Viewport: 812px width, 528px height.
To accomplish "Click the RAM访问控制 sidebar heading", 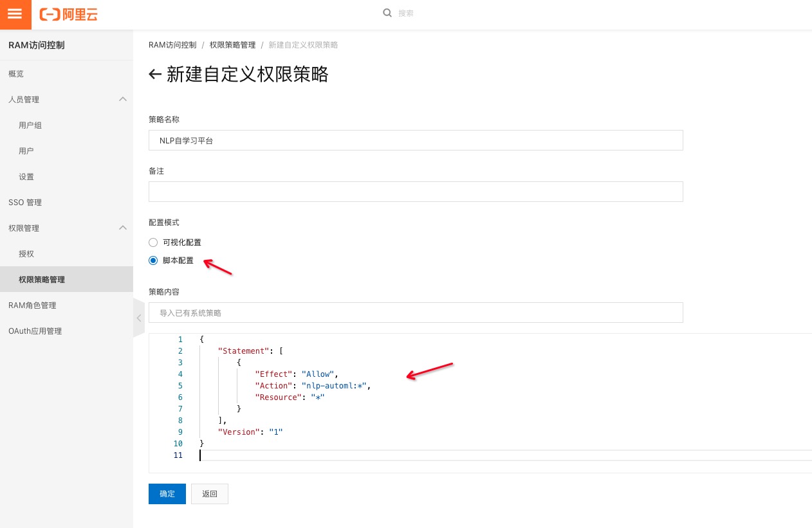I will (x=37, y=45).
